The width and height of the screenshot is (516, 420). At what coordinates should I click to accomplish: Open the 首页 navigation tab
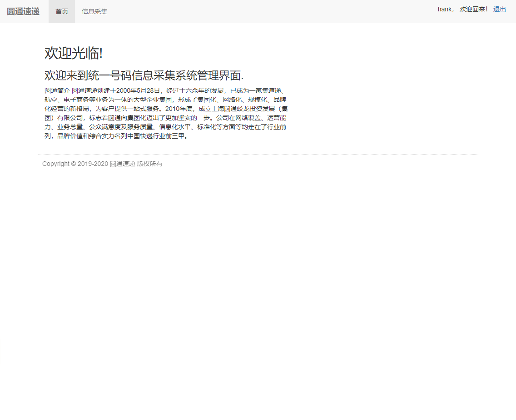62,11
